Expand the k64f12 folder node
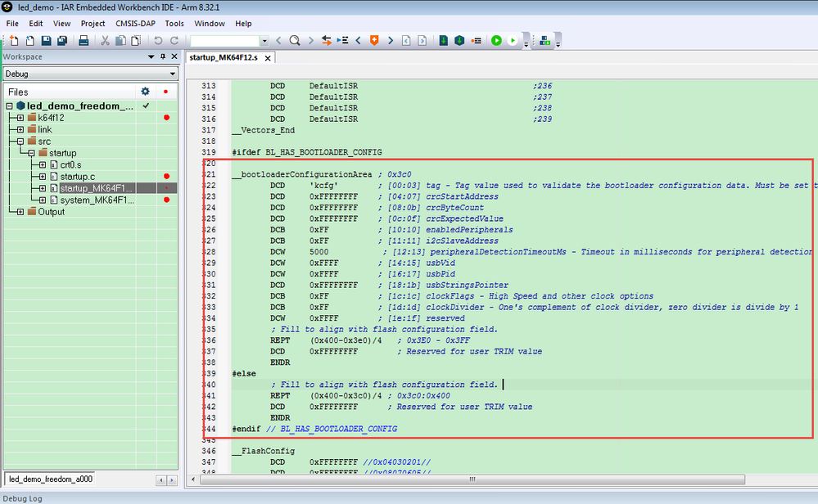The image size is (818, 504). (20, 118)
